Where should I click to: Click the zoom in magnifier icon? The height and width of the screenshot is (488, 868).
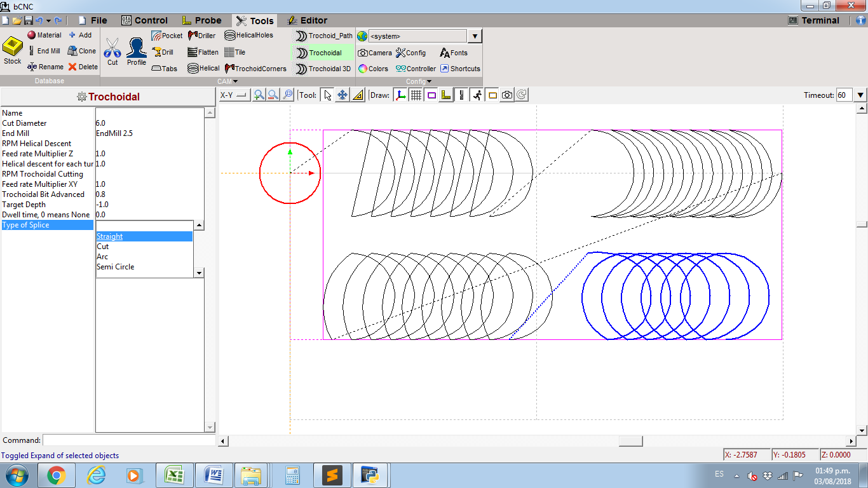(259, 95)
